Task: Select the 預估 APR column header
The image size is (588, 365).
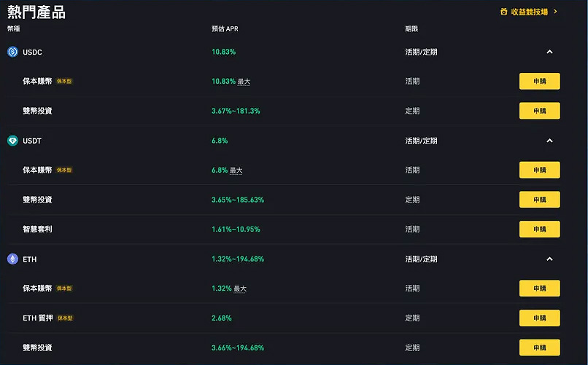Action: click(x=224, y=29)
